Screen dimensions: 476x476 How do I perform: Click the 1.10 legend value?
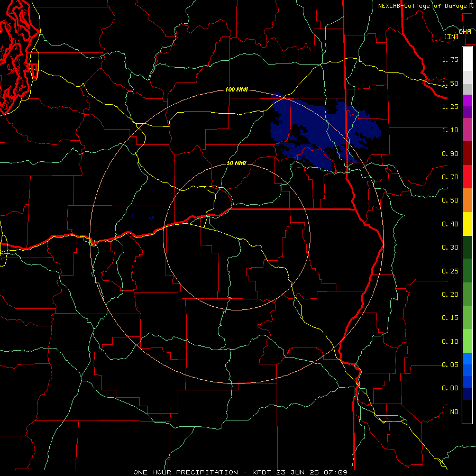[450, 130]
